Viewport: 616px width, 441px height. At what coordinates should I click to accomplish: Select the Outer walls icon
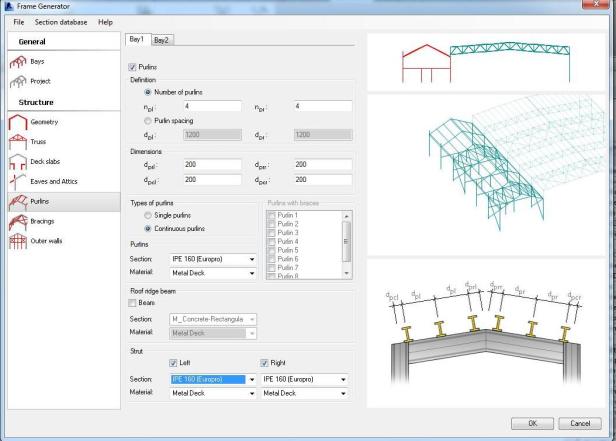tap(18, 241)
